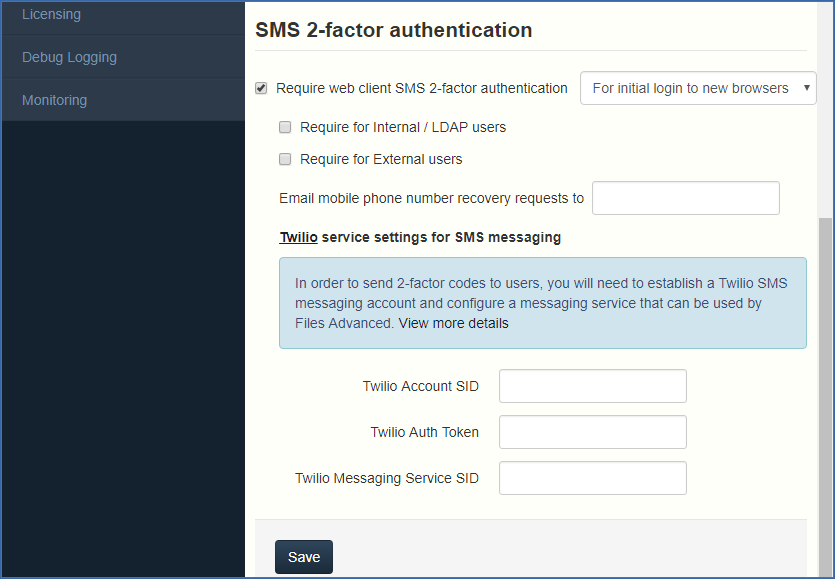The image size is (835, 579).
Task: Focus the Twilio Auth Token field
Action: tap(593, 432)
